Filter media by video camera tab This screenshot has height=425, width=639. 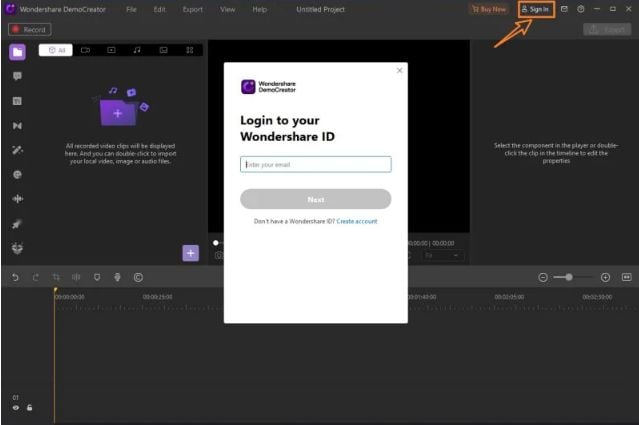pyautogui.click(x=85, y=50)
